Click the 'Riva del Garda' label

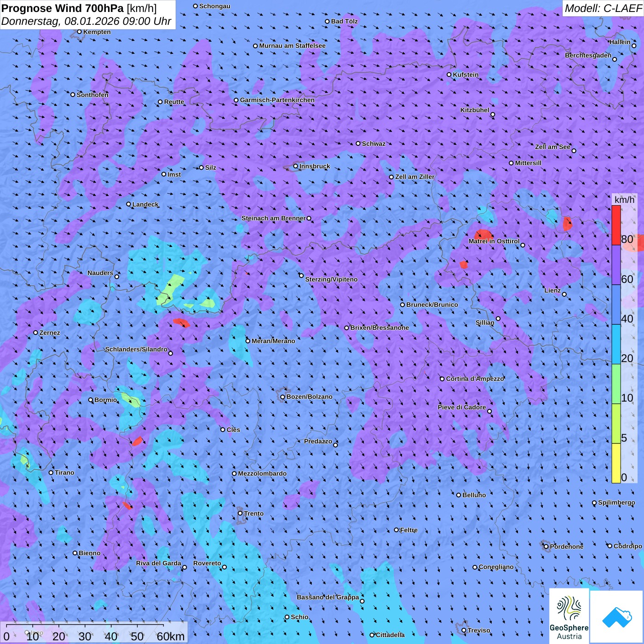coord(159,563)
